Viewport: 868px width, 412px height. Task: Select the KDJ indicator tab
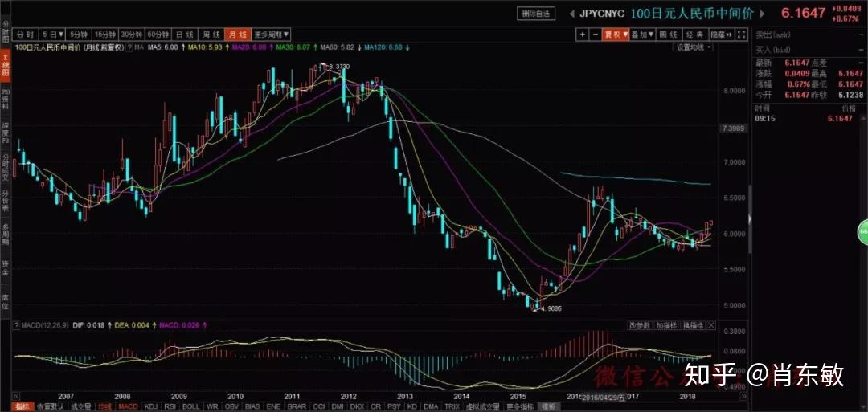coord(150,406)
